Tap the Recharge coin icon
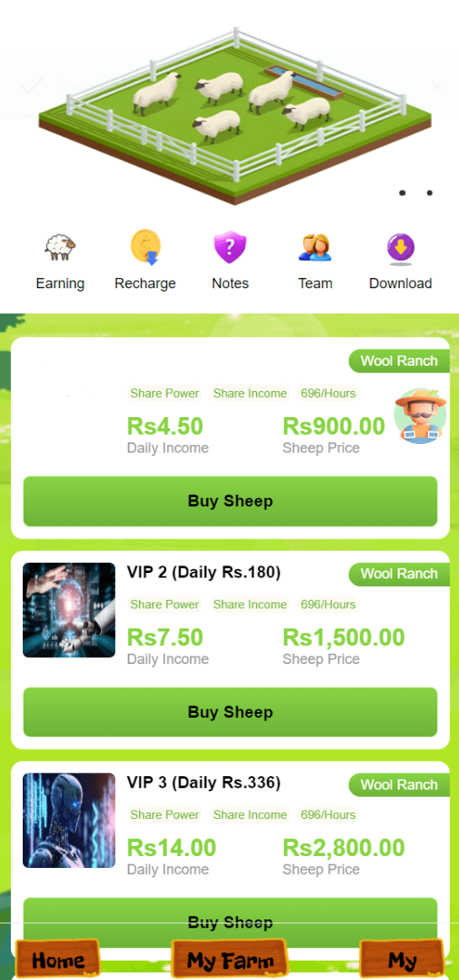459x980 pixels. click(146, 248)
